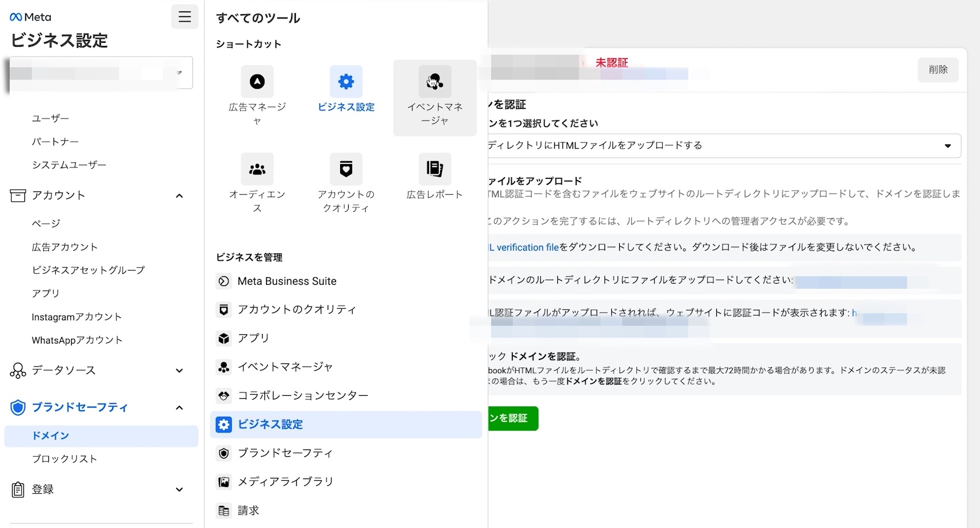Image resolution: width=980 pixels, height=528 pixels.
Task: Open コラボレーションセンター from the tools list
Action: point(302,395)
